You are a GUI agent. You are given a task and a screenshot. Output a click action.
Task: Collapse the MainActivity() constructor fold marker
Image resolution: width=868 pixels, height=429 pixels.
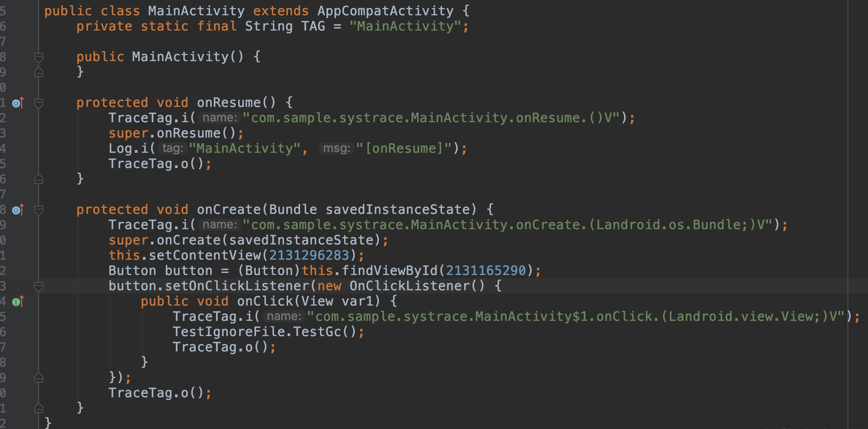(x=39, y=57)
